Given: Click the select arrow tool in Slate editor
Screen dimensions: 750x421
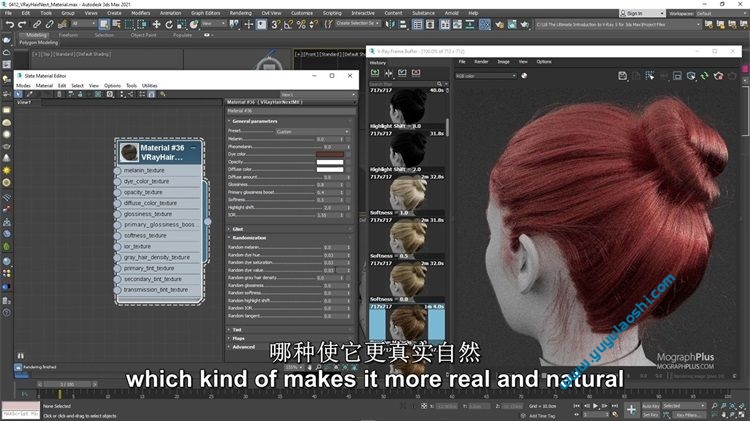Looking at the screenshot, I should coord(19,94).
